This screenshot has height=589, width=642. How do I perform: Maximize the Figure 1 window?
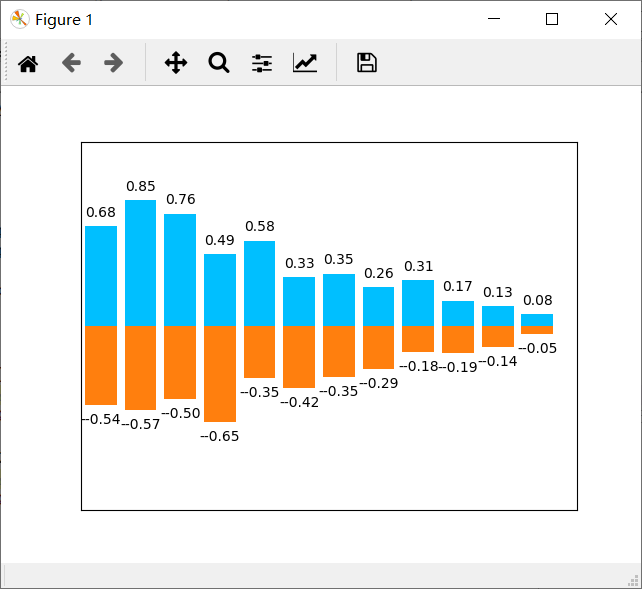[x=552, y=19]
